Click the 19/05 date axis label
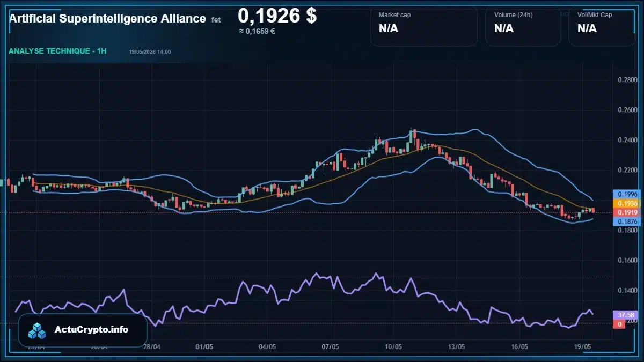The image size is (644, 362). 582,347
